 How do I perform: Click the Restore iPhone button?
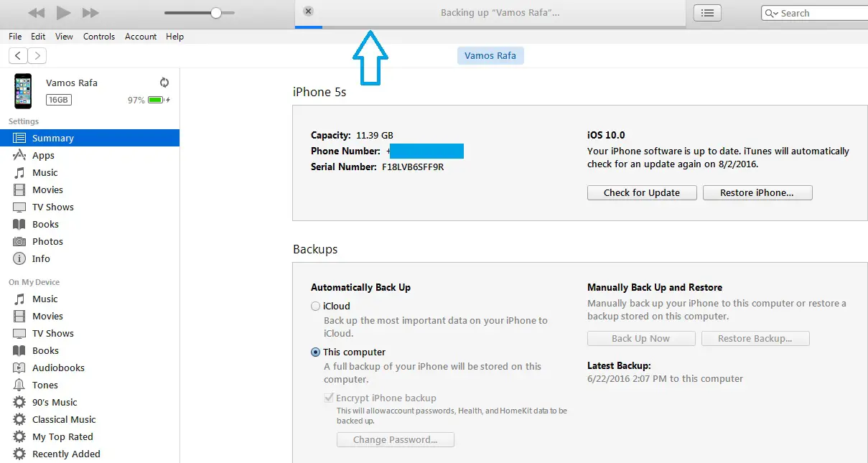tap(757, 192)
